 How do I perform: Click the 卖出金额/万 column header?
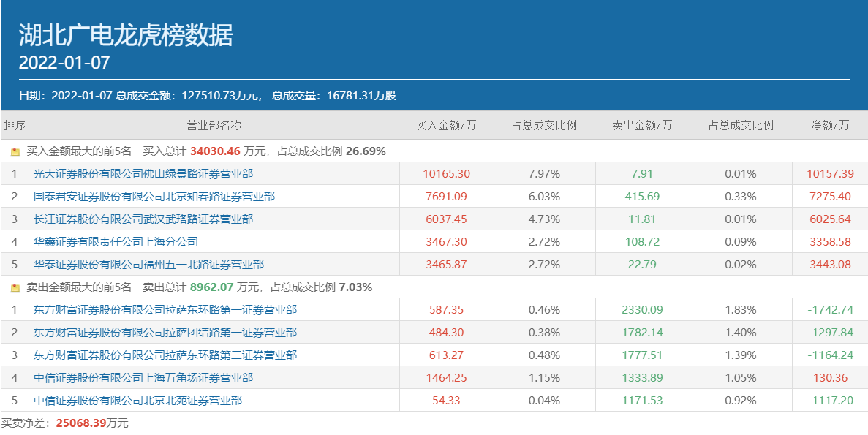pos(642,125)
